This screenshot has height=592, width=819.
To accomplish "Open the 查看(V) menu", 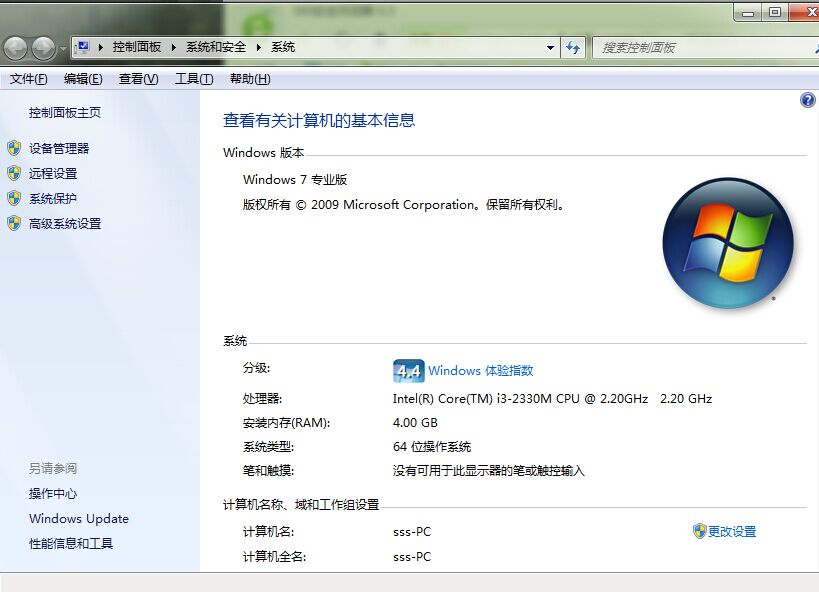I will (138, 79).
